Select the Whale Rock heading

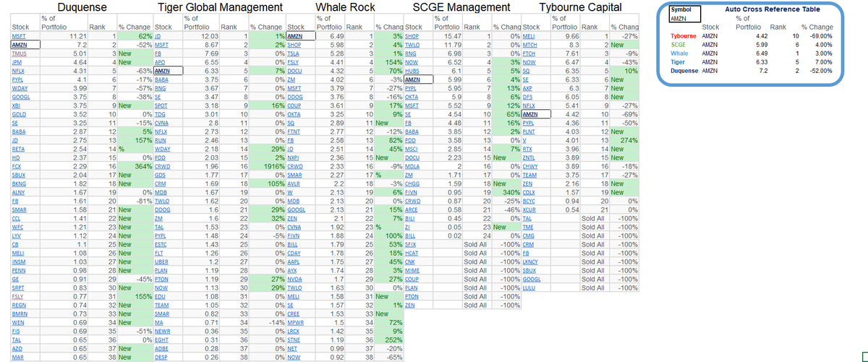click(x=346, y=8)
